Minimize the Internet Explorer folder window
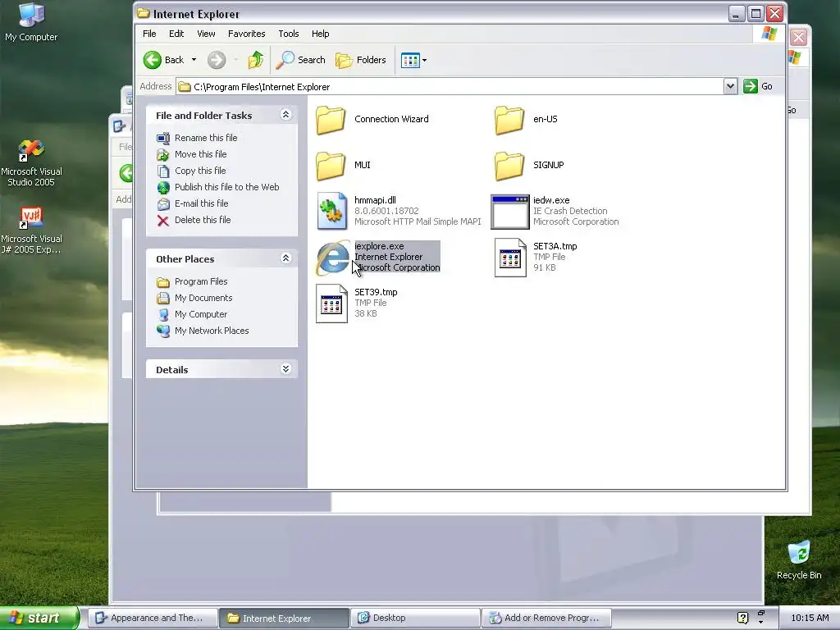The width and height of the screenshot is (840, 630). click(737, 14)
